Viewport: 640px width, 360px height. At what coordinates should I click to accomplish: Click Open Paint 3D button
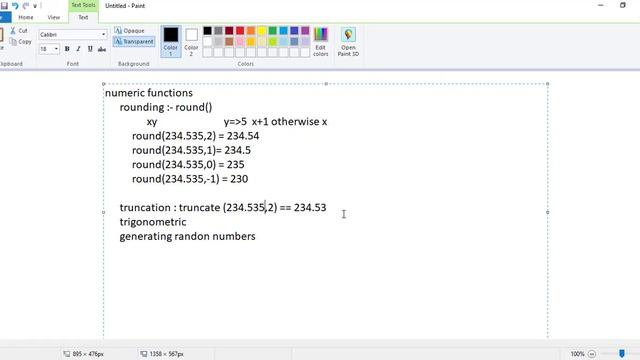(x=348, y=42)
